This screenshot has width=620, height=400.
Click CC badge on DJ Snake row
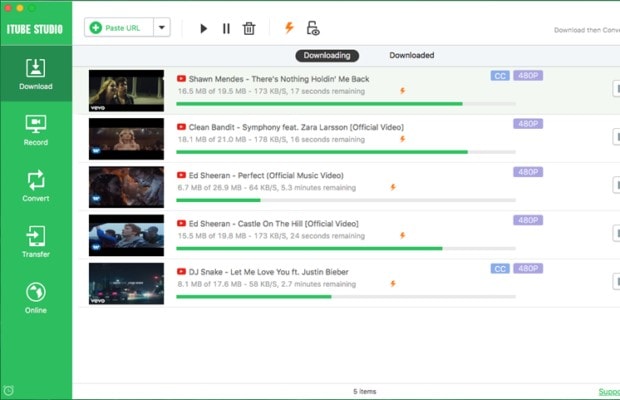pos(500,268)
